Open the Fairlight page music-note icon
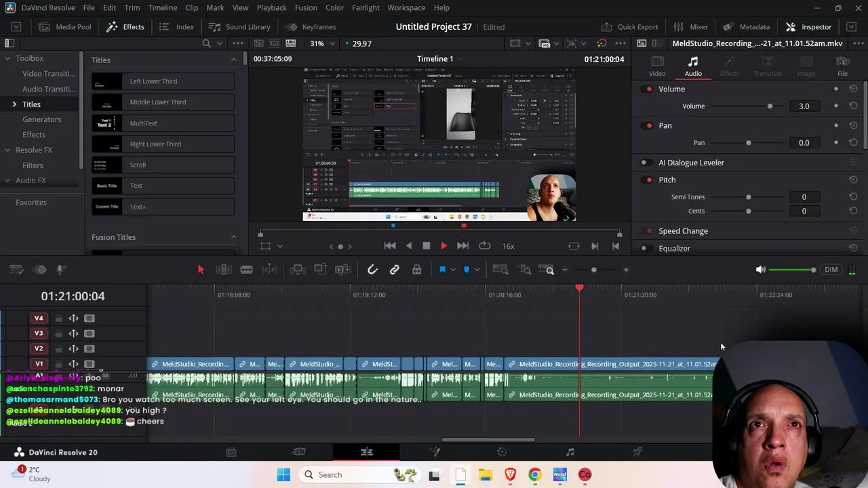The image size is (868, 488). (x=570, y=452)
